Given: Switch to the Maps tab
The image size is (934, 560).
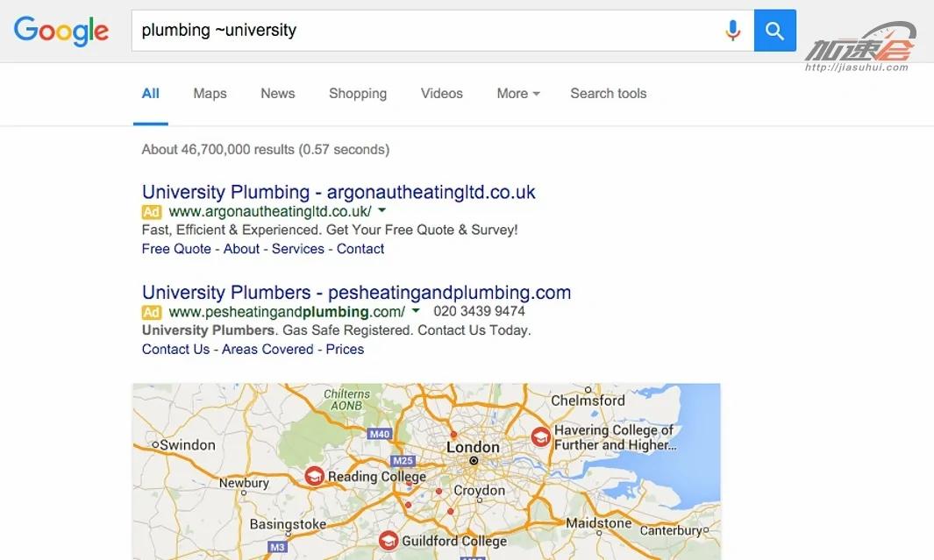Looking at the screenshot, I should coord(210,94).
